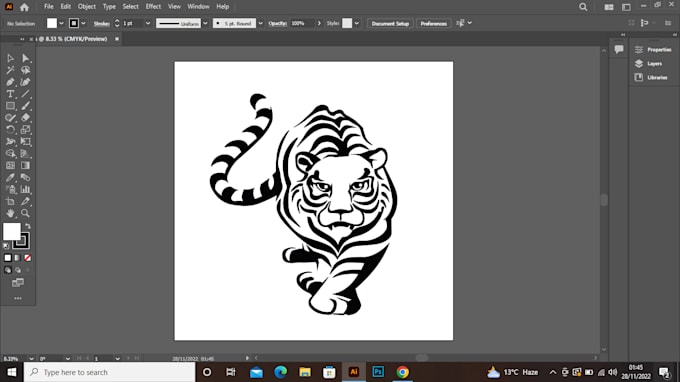This screenshot has height=382, width=680.
Task: Set fill to None in toolbox
Action: (x=27, y=258)
